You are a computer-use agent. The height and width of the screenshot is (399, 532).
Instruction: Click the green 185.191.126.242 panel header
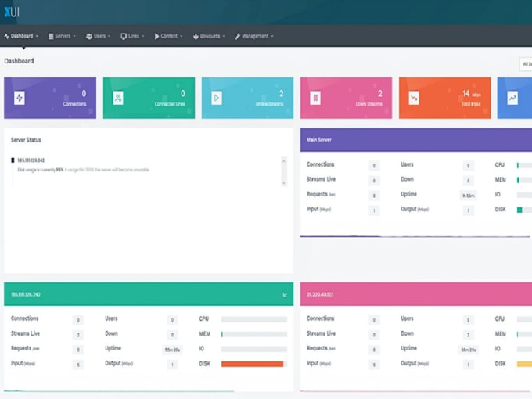pyautogui.click(x=149, y=294)
